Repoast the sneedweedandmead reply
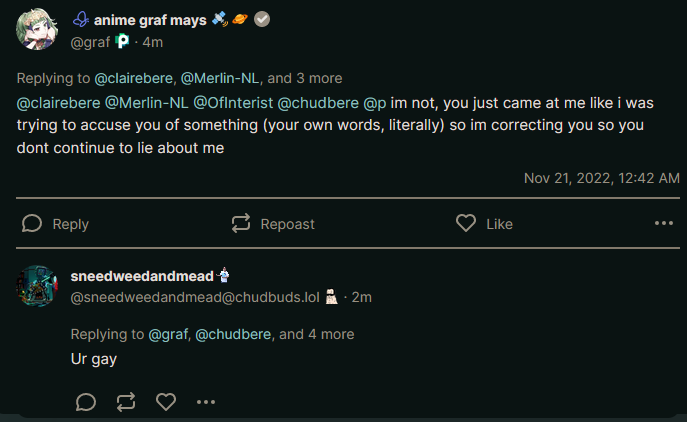687x422 pixels. pyautogui.click(x=126, y=402)
